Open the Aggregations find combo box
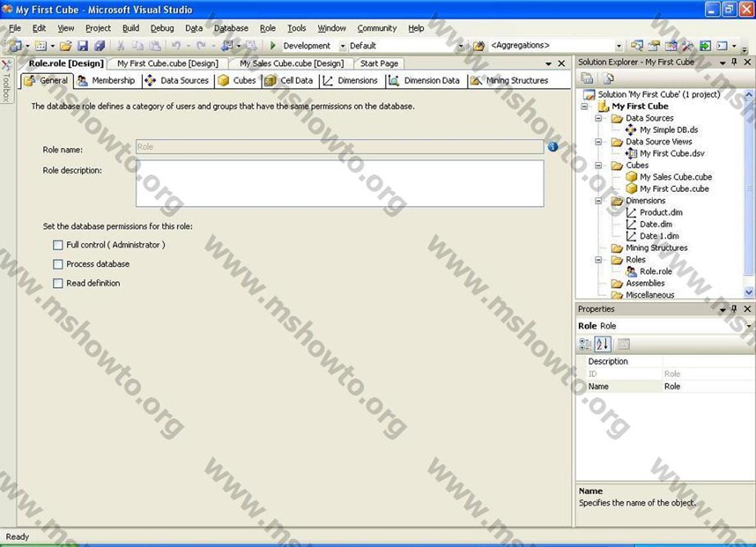756x547 pixels. point(618,47)
